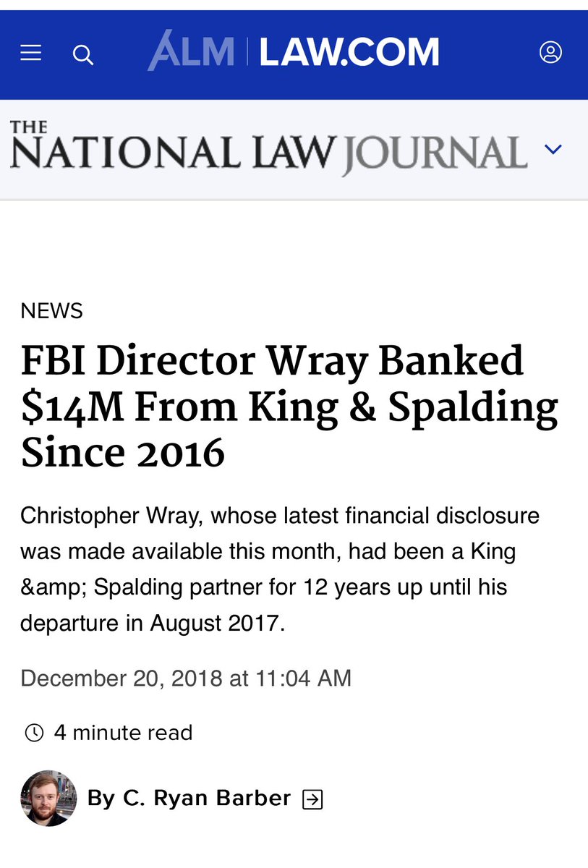Click the author's profile photo

[48, 798]
